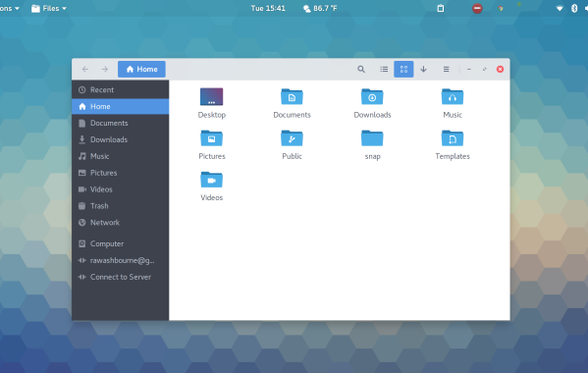The height and width of the screenshot is (373, 588).
Task: Select Videos in the sidebar
Action: tap(120, 189)
